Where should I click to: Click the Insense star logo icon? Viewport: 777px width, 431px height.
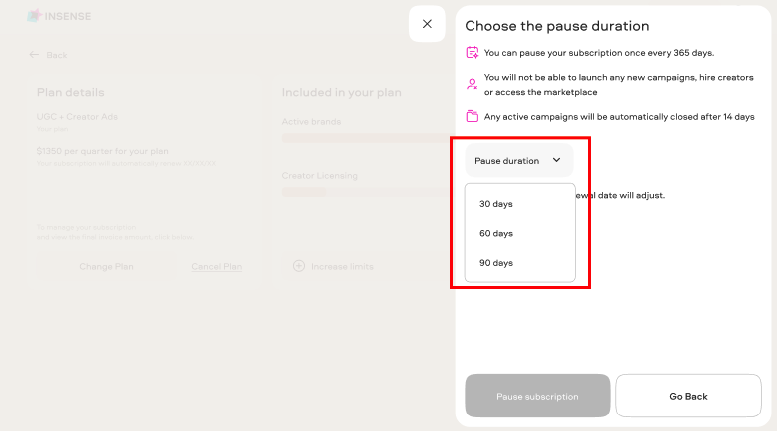[x=34, y=16]
